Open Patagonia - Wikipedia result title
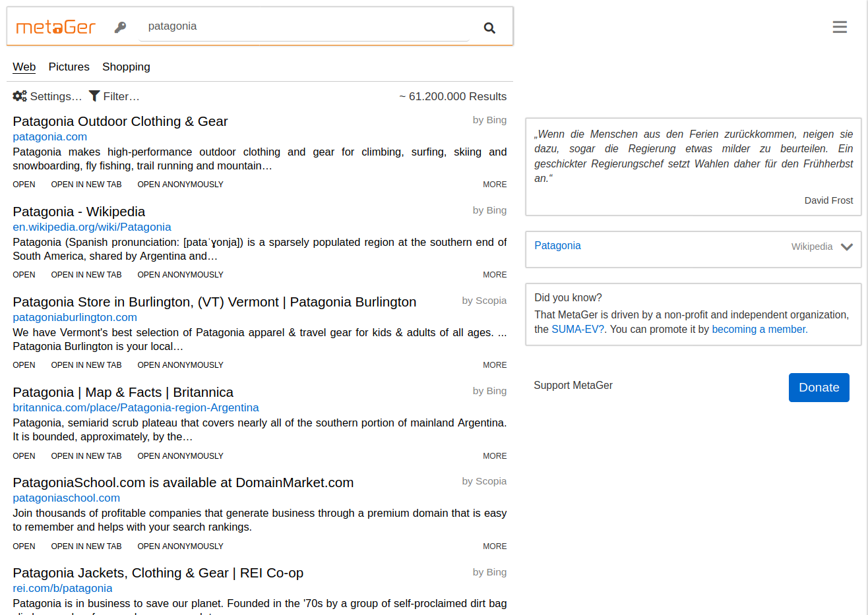868x615 pixels. pos(79,212)
